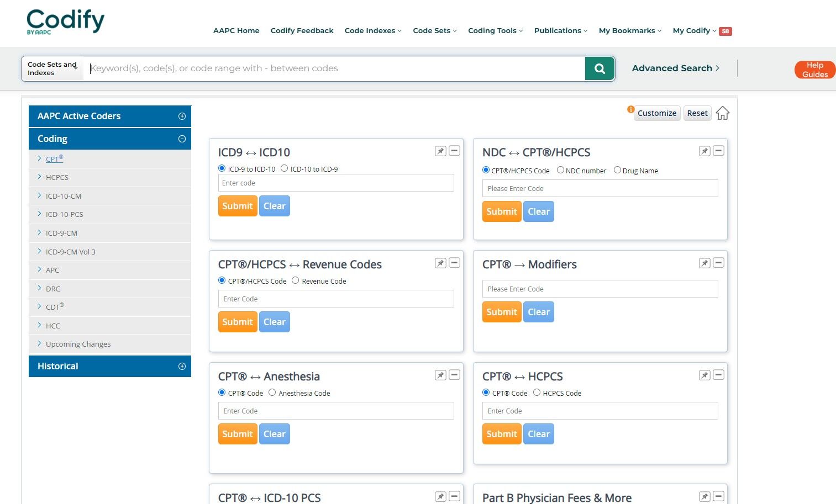Screen dimensions: 836x504
Task: Click the Codify by AAPC logo
Action: [x=65, y=22]
